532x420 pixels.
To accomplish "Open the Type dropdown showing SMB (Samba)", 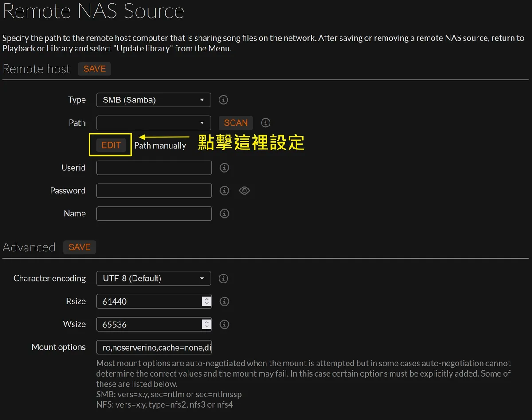I will point(153,100).
